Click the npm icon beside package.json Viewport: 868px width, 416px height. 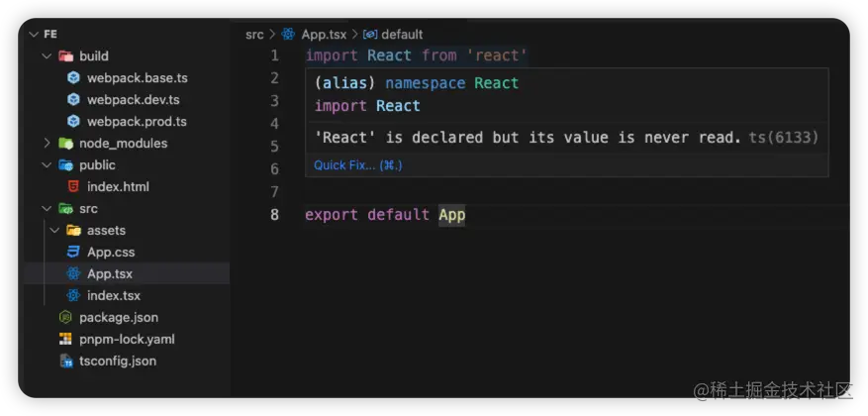[66, 317]
